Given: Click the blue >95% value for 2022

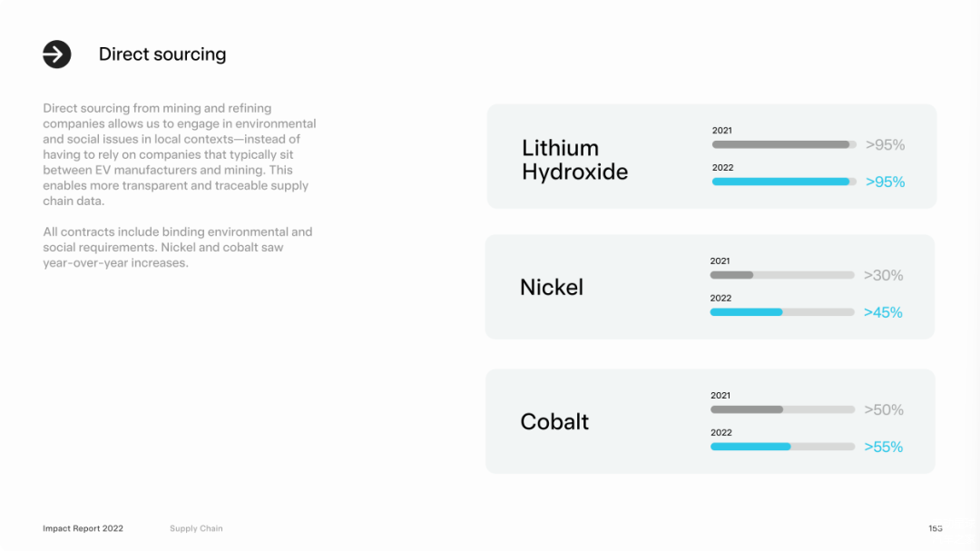Looking at the screenshot, I should pos(885,182).
